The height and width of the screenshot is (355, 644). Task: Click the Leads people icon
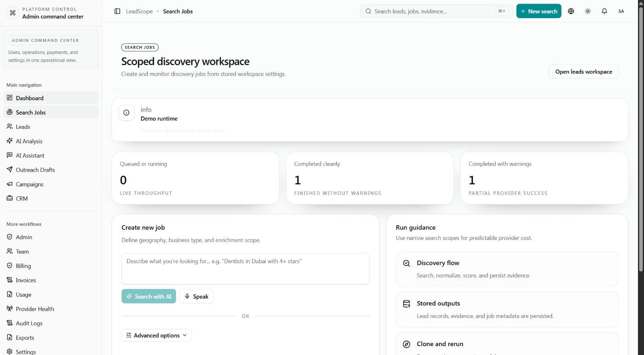(10, 126)
